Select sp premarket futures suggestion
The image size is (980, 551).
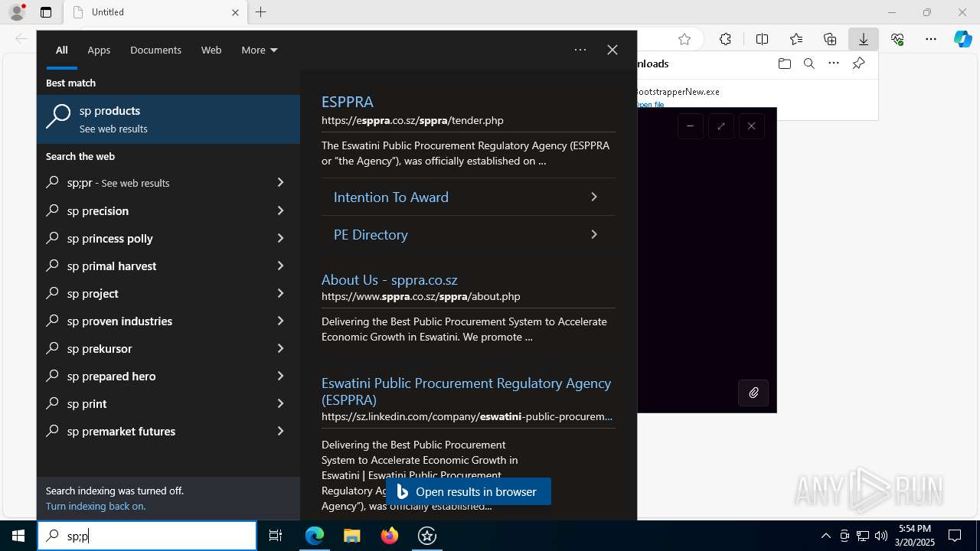pyautogui.click(x=168, y=431)
